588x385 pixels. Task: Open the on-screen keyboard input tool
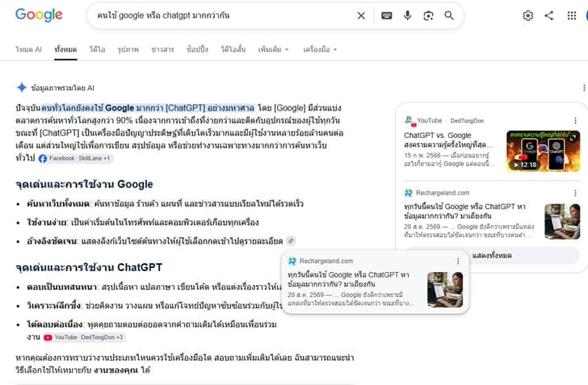[387, 16]
